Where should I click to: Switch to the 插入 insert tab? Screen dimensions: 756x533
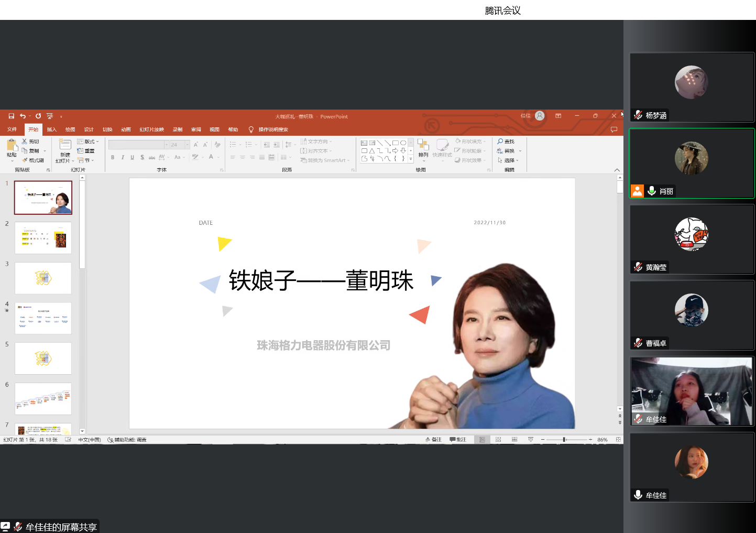tap(51, 129)
